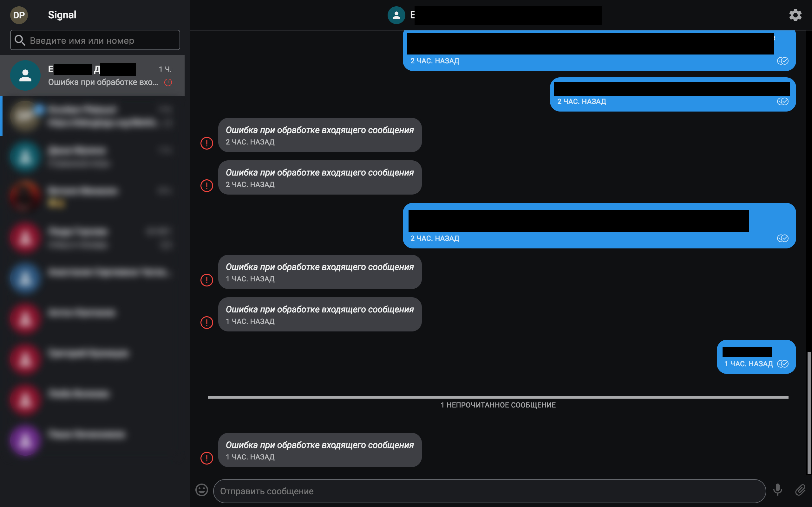This screenshot has width=812, height=507.
Task: Click the avatar of the second conversation in sidebar
Action: [25, 116]
